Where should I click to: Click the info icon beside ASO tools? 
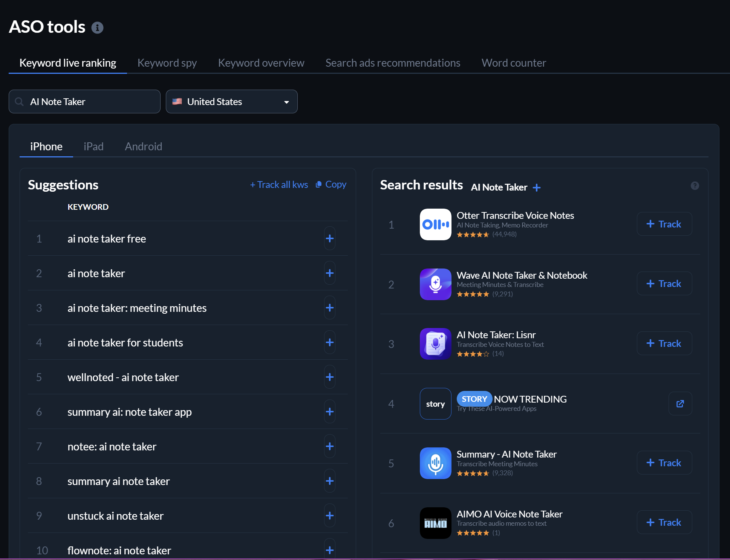click(97, 27)
